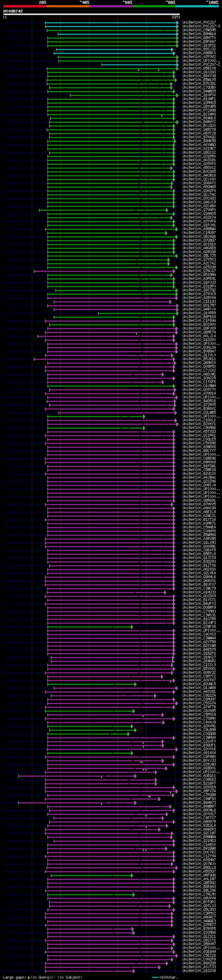Click the green alignment bar for UniRef100_Q10PR9
222x980 pixels.
(x=138, y=313)
